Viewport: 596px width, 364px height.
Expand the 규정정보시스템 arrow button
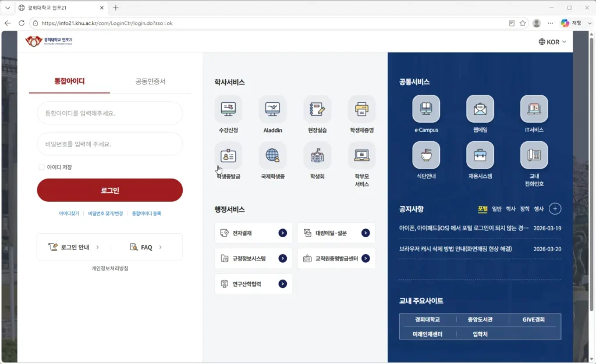[282, 259]
